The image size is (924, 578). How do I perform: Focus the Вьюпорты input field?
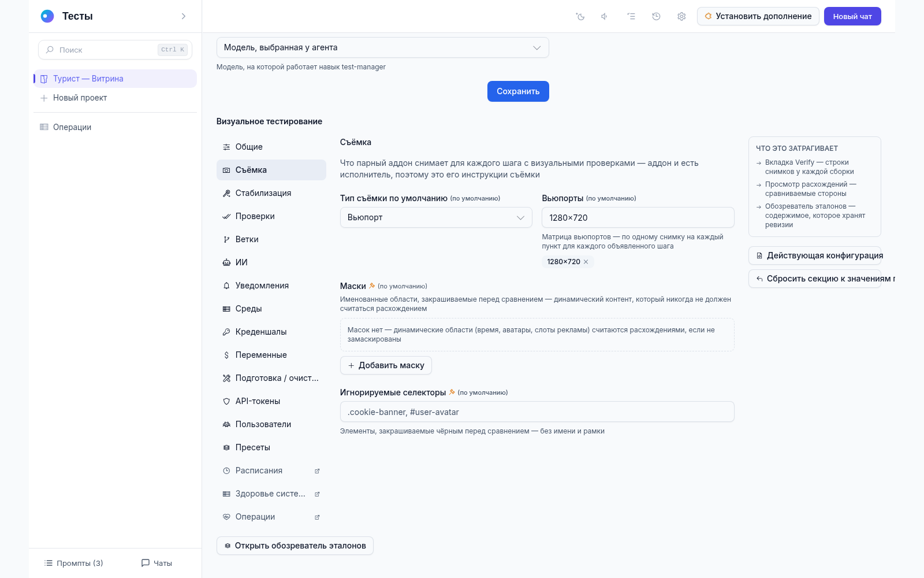coord(638,217)
